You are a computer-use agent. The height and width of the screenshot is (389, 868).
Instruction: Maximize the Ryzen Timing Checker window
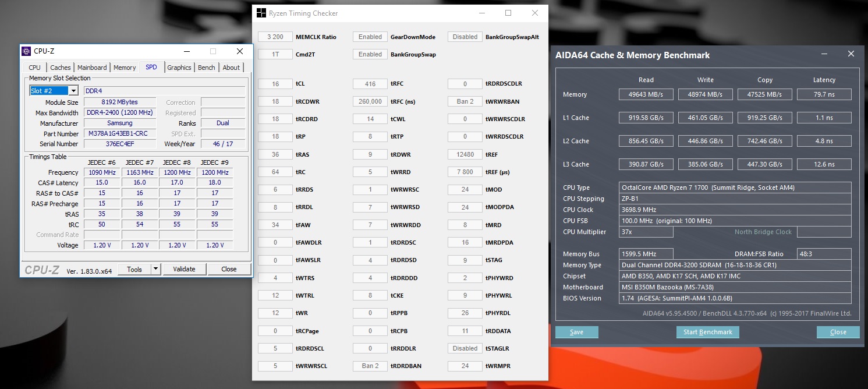(x=508, y=13)
